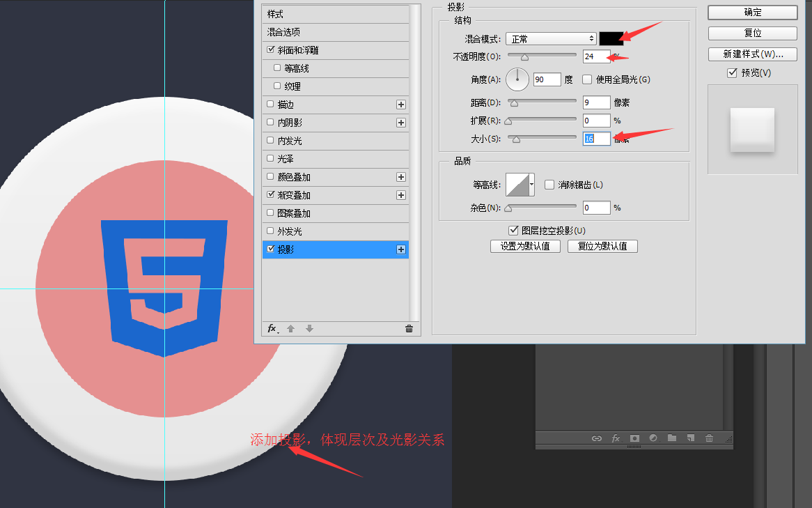Click 确定 to confirm the layer style
Image resolution: width=812 pixels, height=508 pixels.
pyautogui.click(x=752, y=13)
